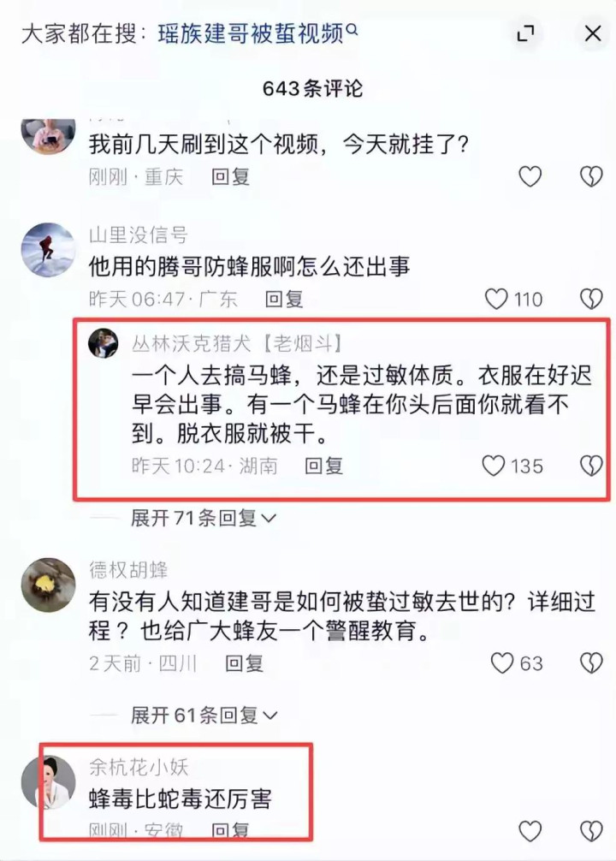Reply to 丛林沃克猎犬's comment

coord(324,466)
